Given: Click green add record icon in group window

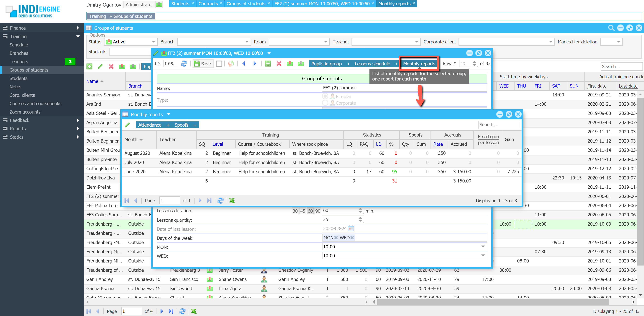Looking at the screenshot, I should click(x=268, y=64).
